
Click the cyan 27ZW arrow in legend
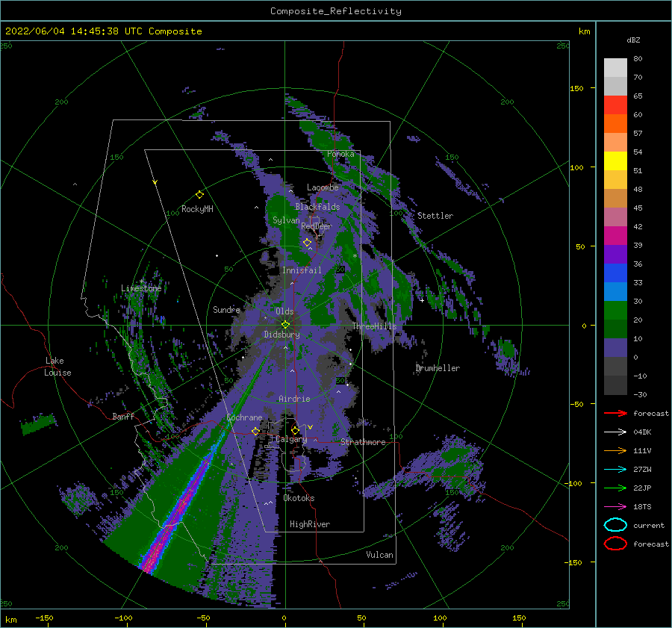tap(615, 470)
